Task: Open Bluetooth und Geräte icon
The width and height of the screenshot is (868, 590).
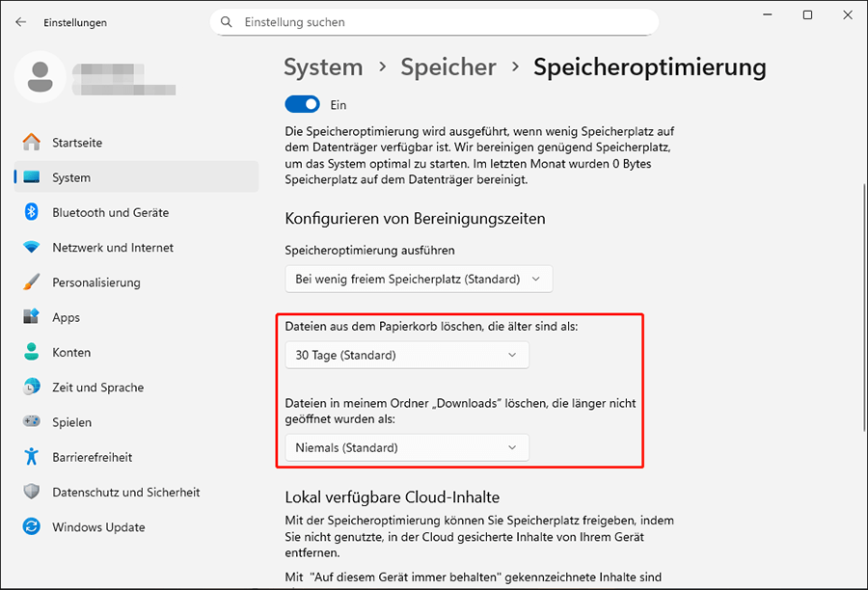Action: tap(32, 212)
